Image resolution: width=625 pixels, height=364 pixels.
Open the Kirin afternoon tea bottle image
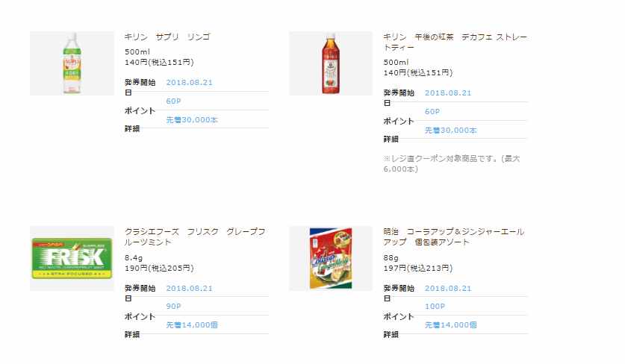point(330,63)
